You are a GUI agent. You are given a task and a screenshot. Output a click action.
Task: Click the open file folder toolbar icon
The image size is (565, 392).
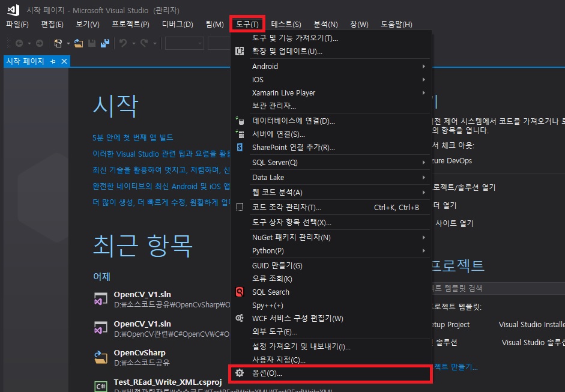(79, 43)
